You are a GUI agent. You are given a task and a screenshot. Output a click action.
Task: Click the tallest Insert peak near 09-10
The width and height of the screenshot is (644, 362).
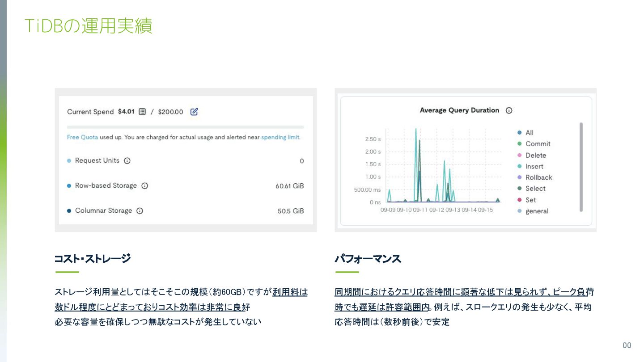[416, 129]
